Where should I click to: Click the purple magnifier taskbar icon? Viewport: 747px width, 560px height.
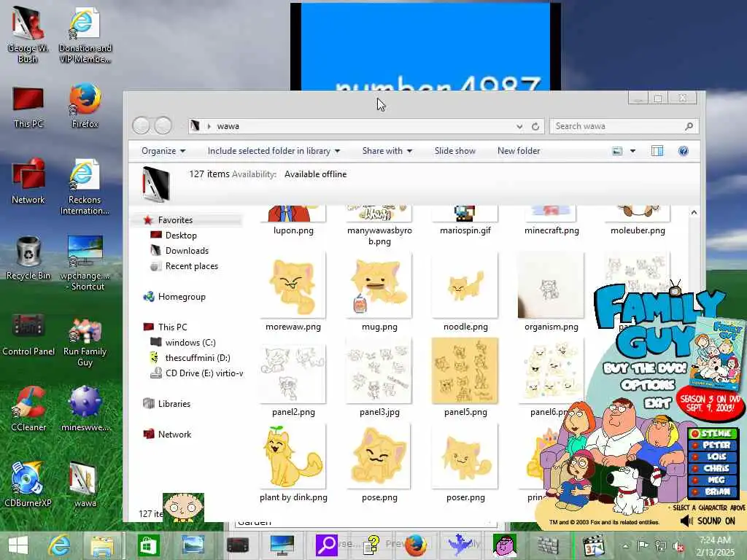(x=326, y=545)
